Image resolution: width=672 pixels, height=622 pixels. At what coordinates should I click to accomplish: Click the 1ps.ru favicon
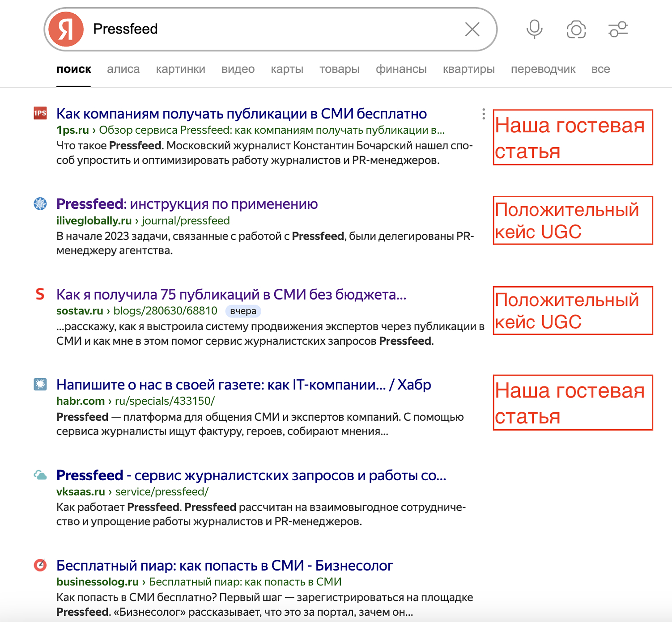click(40, 114)
